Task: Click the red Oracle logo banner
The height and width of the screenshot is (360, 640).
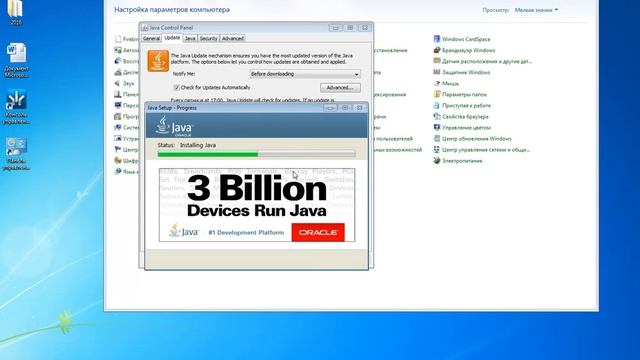Action: coord(318,232)
